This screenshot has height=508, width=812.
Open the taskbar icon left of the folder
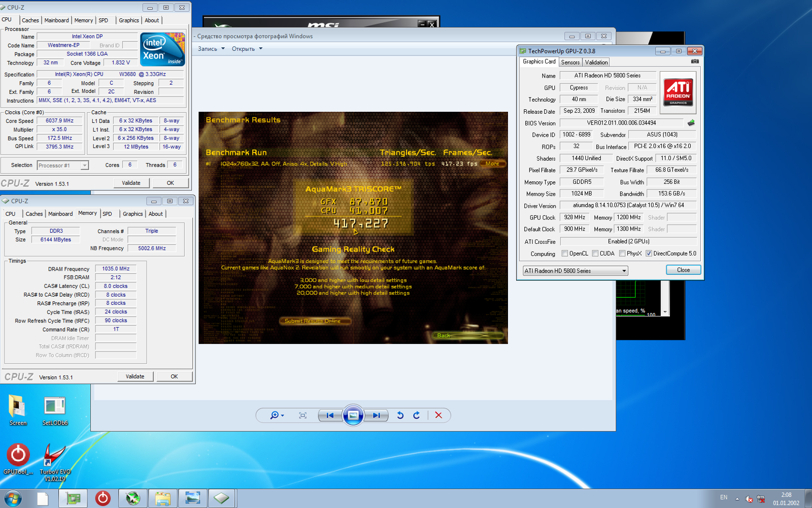click(133, 498)
